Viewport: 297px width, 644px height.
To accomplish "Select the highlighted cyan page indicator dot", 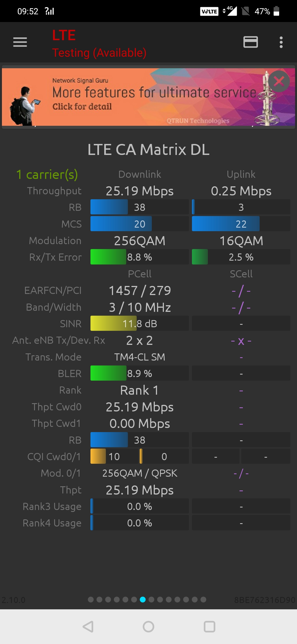I will click(143, 600).
